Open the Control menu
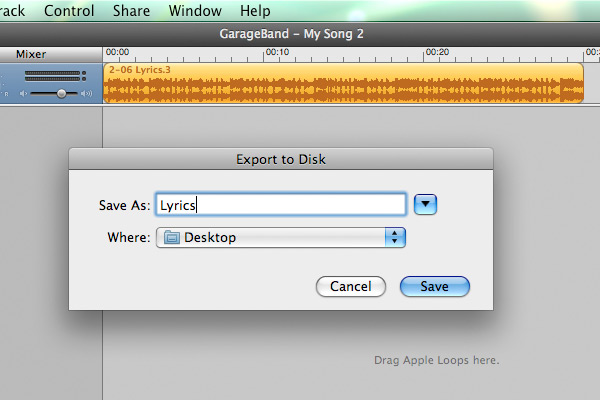The height and width of the screenshot is (400, 600). click(x=70, y=11)
